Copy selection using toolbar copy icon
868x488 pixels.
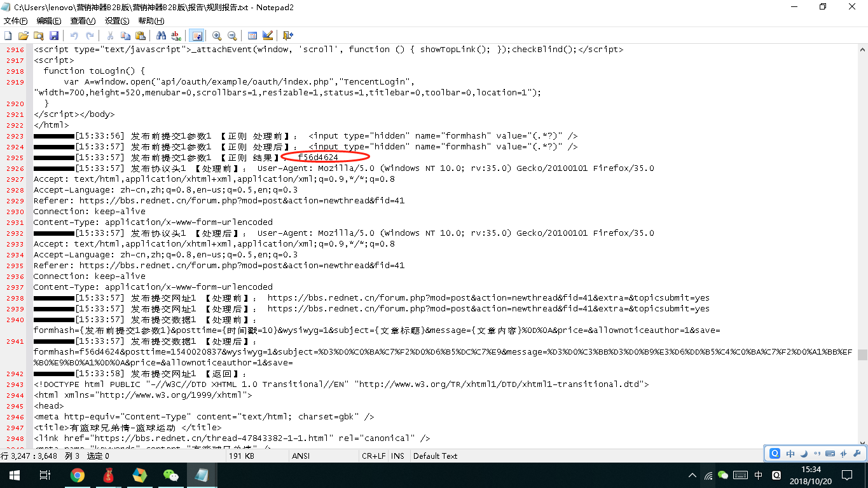[x=125, y=36]
